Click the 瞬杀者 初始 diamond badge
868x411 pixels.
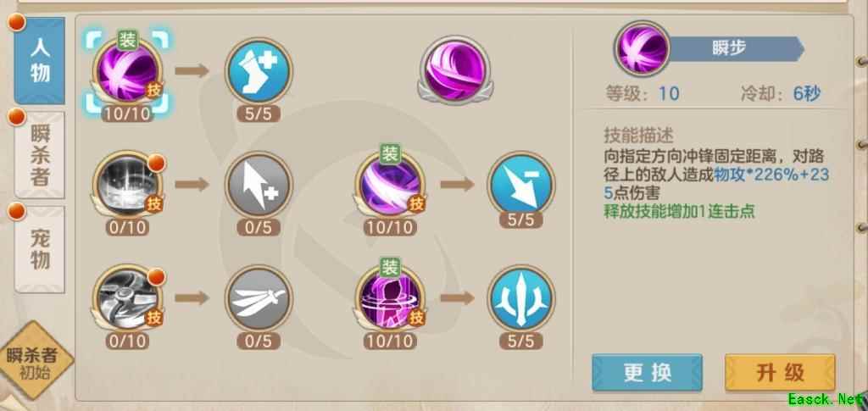[35, 363]
